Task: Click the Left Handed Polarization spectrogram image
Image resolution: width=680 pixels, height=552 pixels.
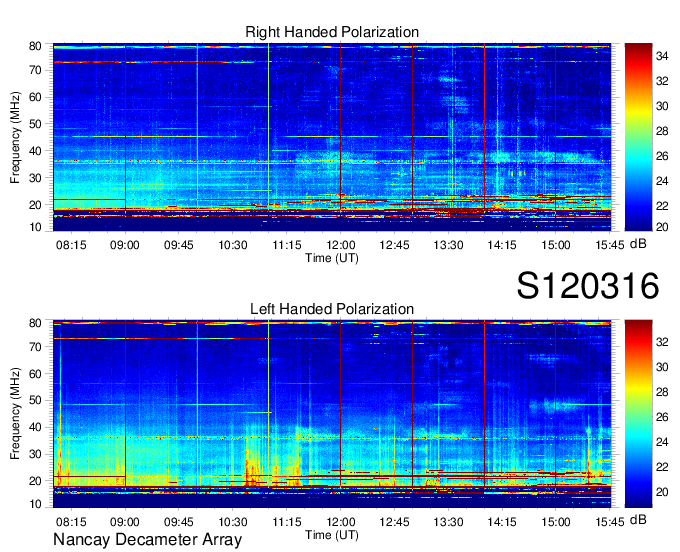Action: 332,414
